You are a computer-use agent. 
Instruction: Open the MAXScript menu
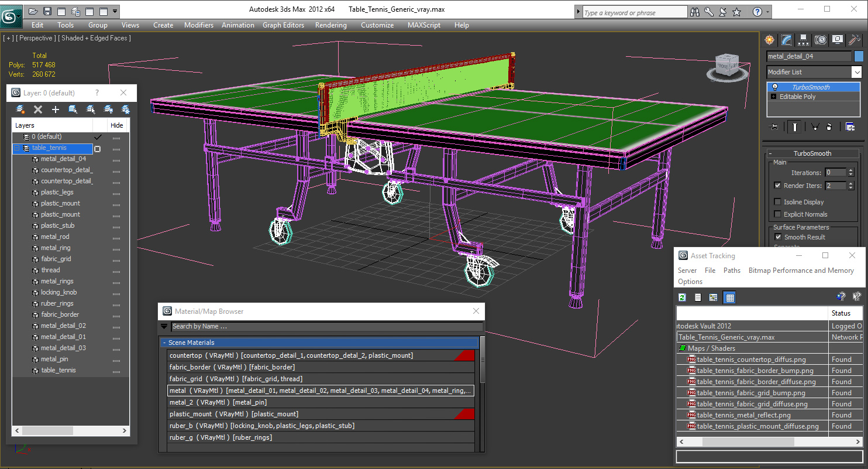(x=425, y=25)
